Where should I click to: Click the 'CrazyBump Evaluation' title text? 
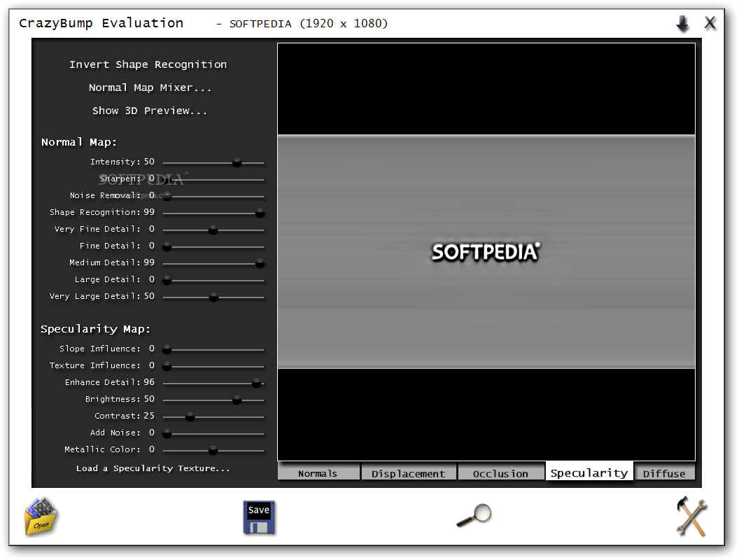[101, 23]
